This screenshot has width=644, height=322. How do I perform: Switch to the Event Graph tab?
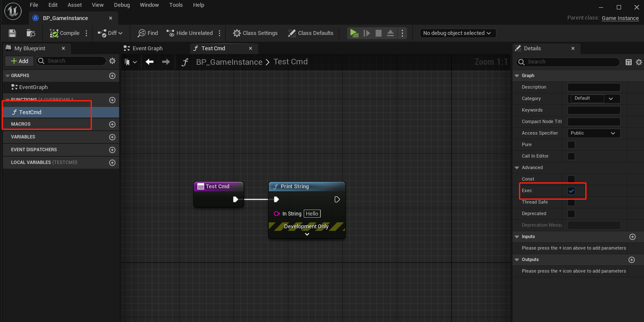(x=148, y=49)
